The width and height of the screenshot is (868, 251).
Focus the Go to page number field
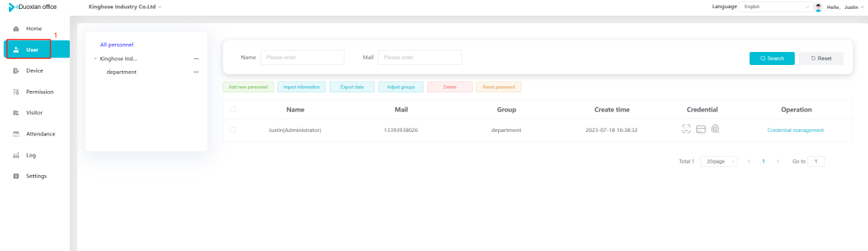click(816, 161)
